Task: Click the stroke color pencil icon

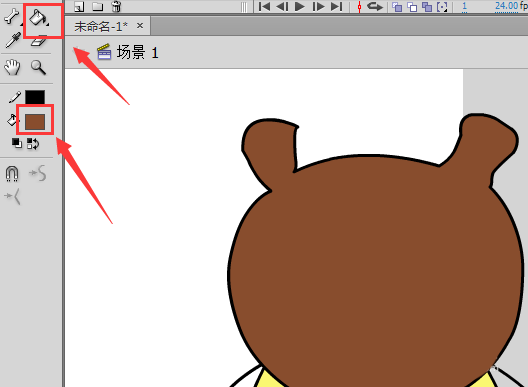Action: [x=14, y=97]
